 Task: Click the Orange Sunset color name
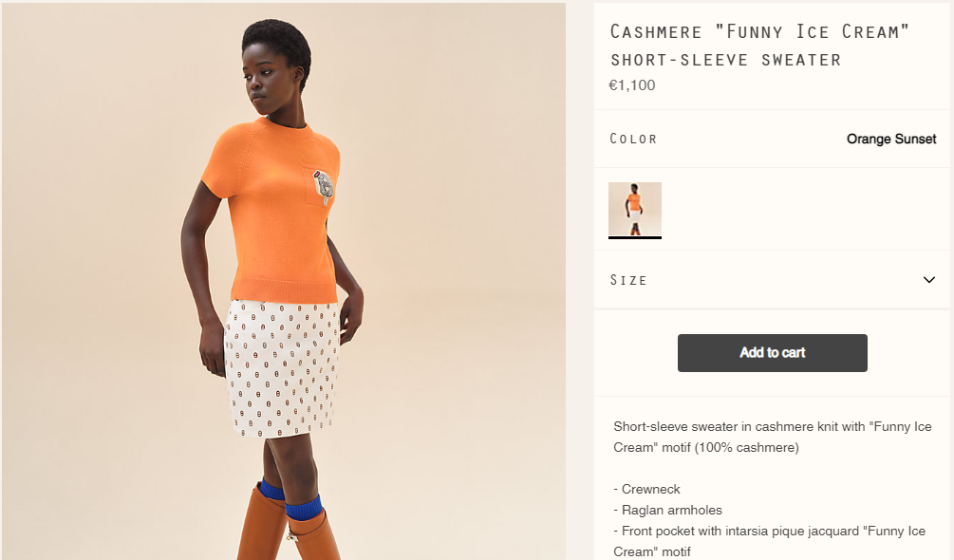[891, 140]
